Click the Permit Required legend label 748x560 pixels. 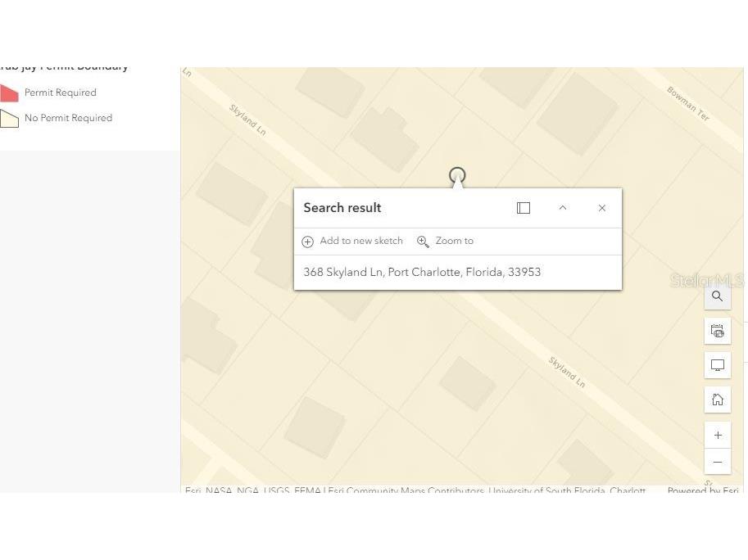click(60, 93)
